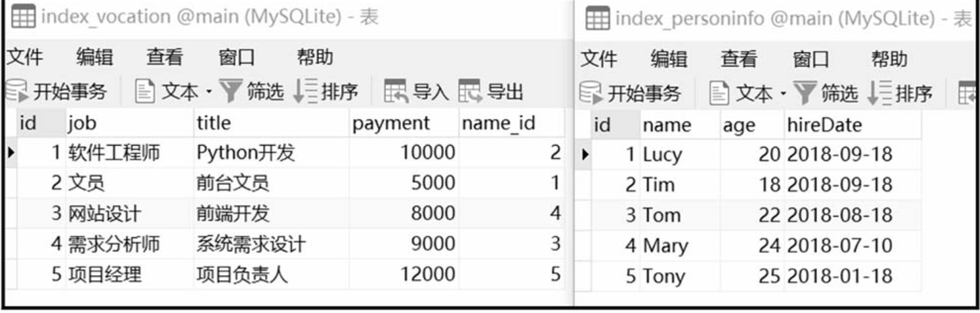Click the Import icon in index_vocation toolbar
980x313 pixels.
click(395, 91)
